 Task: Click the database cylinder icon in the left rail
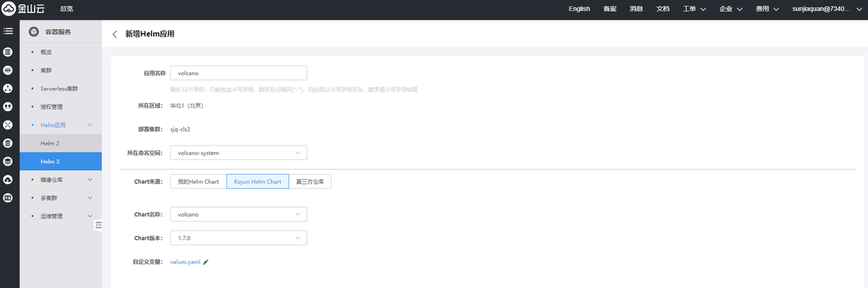(8, 143)
